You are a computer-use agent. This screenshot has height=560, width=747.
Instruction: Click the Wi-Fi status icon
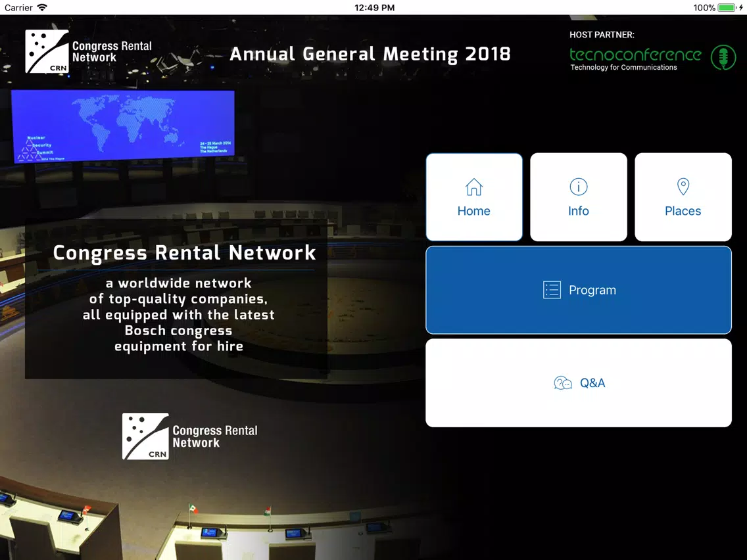(x=42, y=7)
